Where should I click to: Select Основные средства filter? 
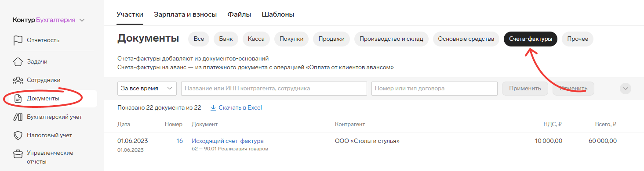(x=466, y=39)
